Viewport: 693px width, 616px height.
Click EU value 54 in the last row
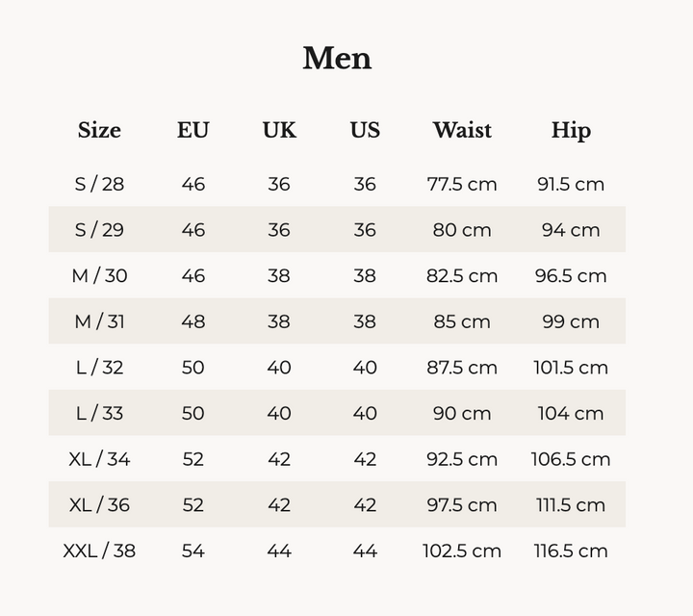click(x=192, y=552)
